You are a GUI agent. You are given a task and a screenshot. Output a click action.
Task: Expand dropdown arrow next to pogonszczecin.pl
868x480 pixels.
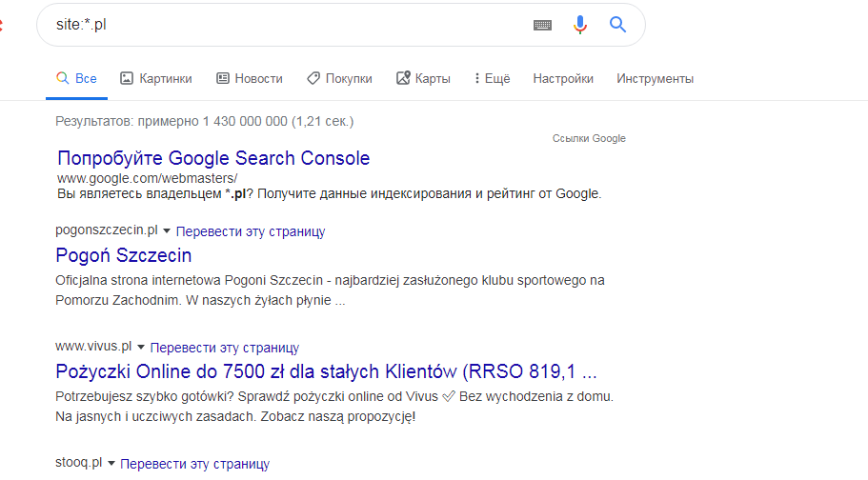[x=167, y=231]
